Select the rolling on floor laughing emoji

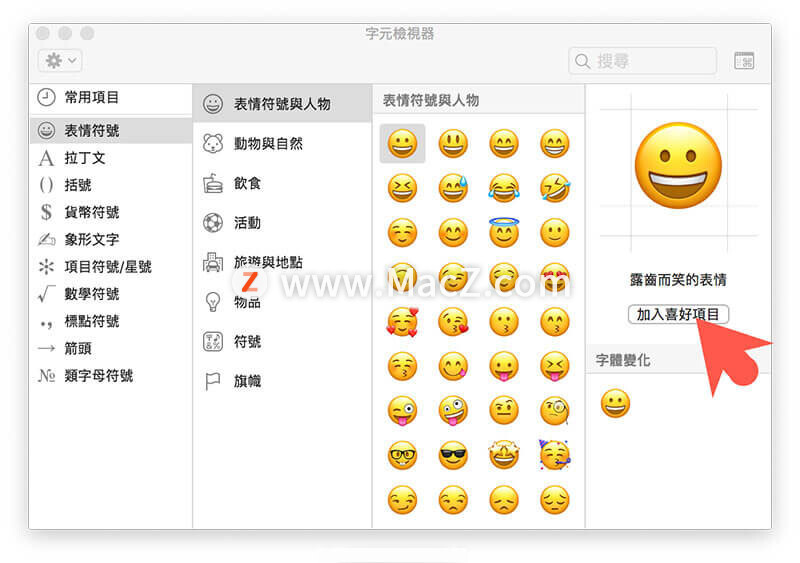pyautogui.click(x=555, y=188)
